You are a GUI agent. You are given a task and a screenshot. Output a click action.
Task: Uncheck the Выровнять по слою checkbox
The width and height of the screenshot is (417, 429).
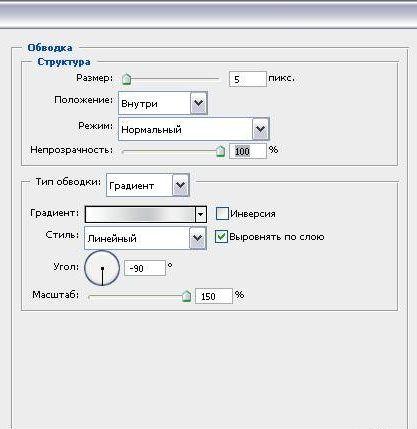point(221,237)
